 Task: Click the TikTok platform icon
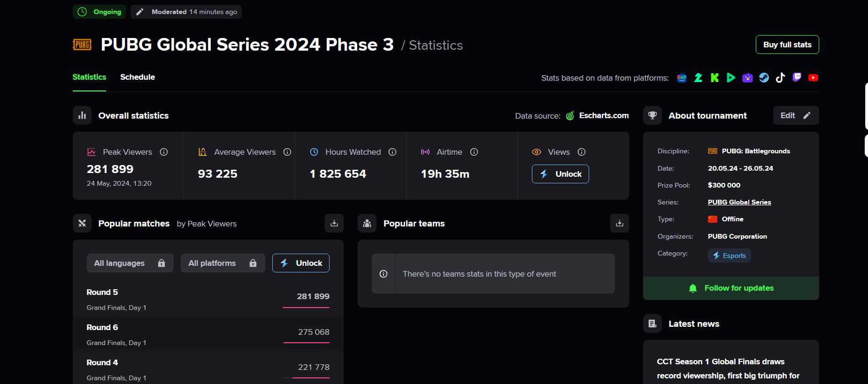(x=780, y=78)
